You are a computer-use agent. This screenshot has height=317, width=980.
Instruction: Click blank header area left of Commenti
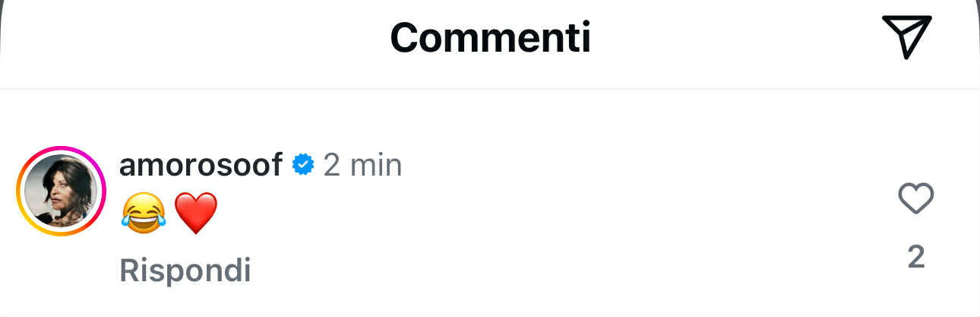190,36
